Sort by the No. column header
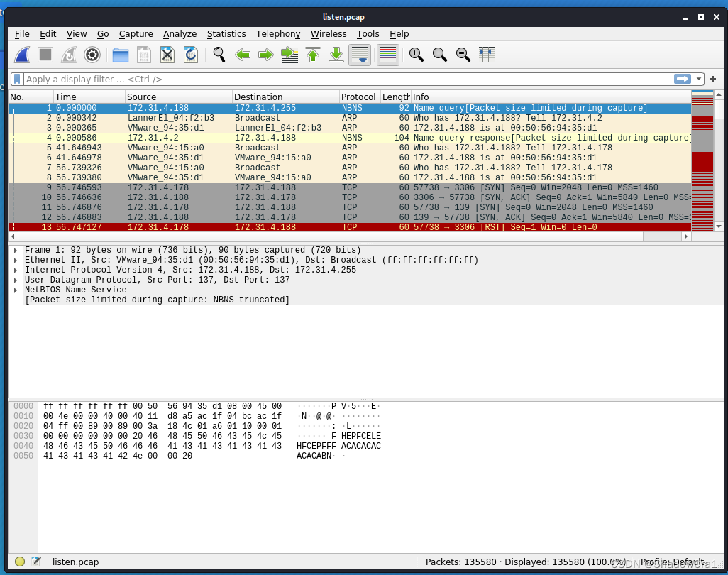Viewport: 728px width, 575px height. 31,97
